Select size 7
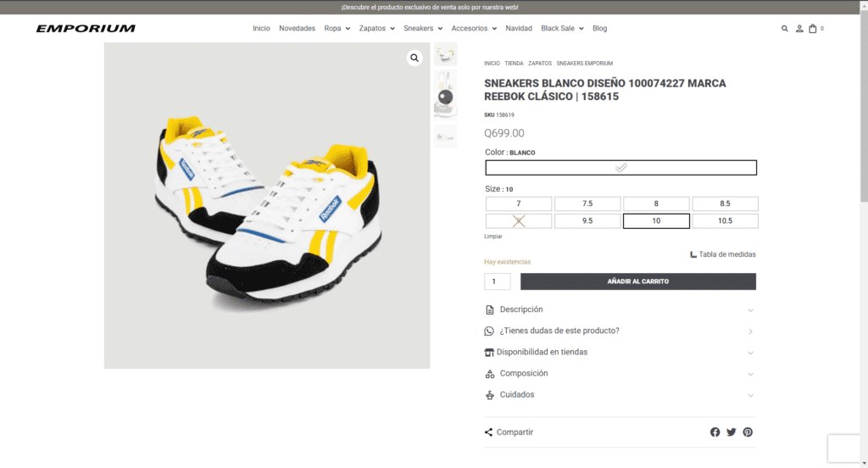Screen dimensions: 868x468 coord(519,203)
